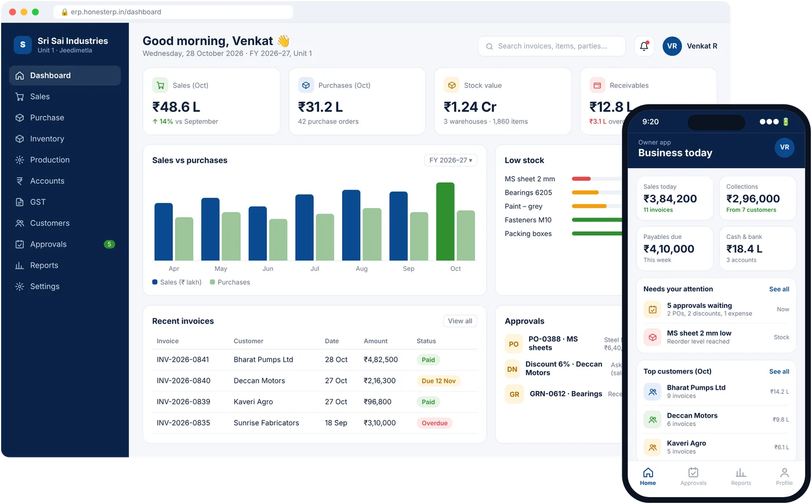Click the Purchases (Oct) box icon

pyautogui.click(x=306, y=85)
